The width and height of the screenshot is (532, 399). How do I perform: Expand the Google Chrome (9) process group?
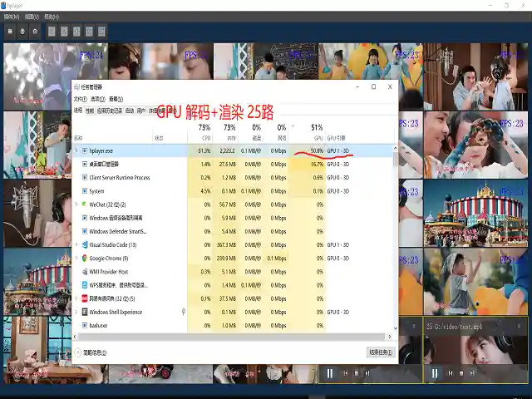76,258
